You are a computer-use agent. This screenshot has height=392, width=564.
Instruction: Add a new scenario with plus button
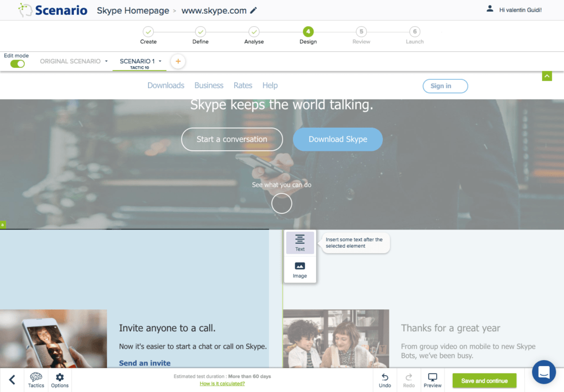[x=178, y=62]
